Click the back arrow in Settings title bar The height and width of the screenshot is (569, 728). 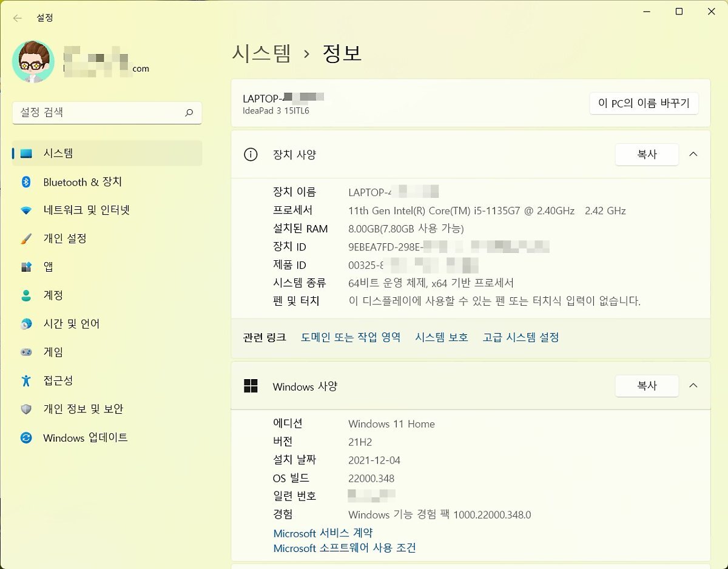tap(17, 18)
